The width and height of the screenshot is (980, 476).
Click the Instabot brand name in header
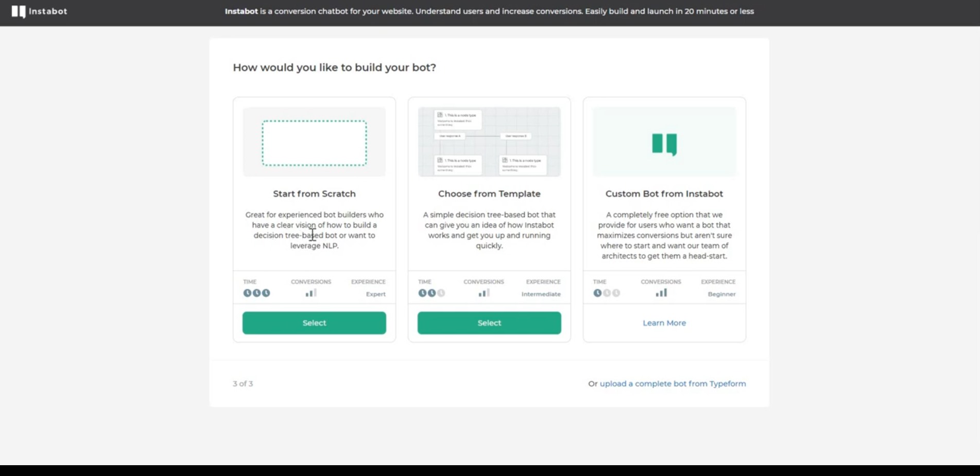48,11
